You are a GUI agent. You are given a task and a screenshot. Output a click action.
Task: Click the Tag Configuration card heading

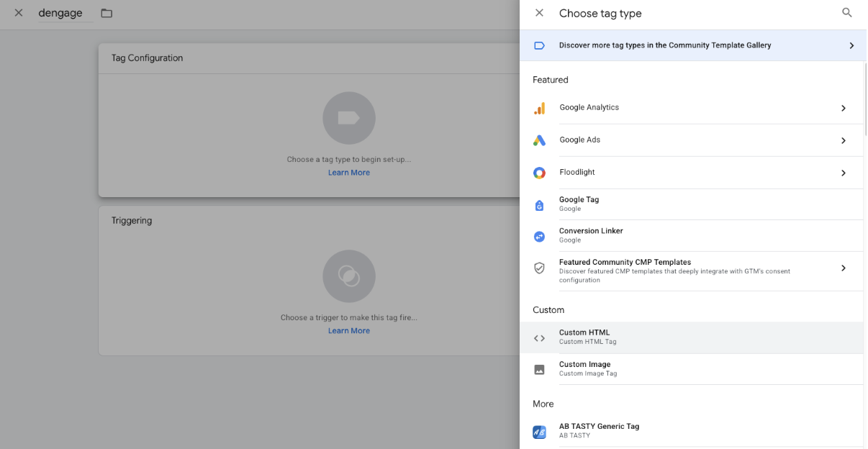click(x=148, y=58)
